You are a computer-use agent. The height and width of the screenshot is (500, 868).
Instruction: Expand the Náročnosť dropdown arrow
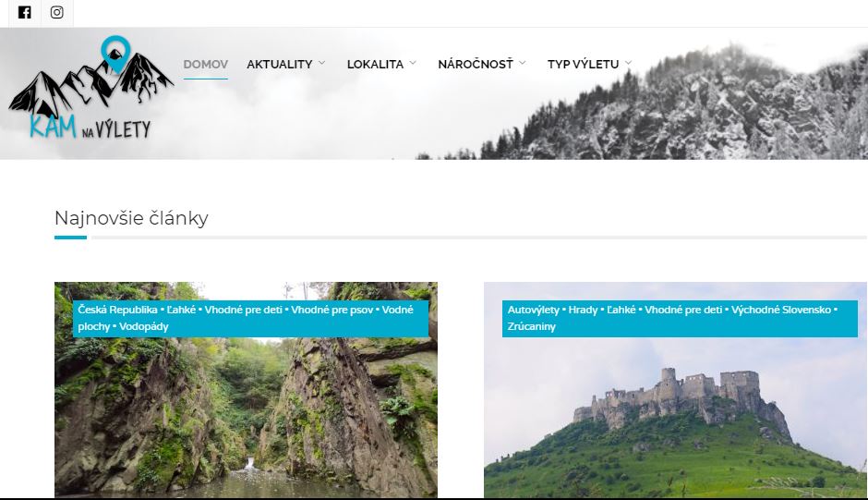(522, 63)
